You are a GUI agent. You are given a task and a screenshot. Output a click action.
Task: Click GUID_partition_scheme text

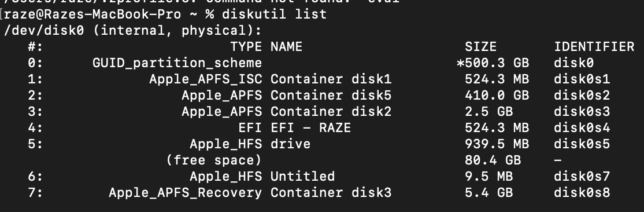(x=177, y=63)
